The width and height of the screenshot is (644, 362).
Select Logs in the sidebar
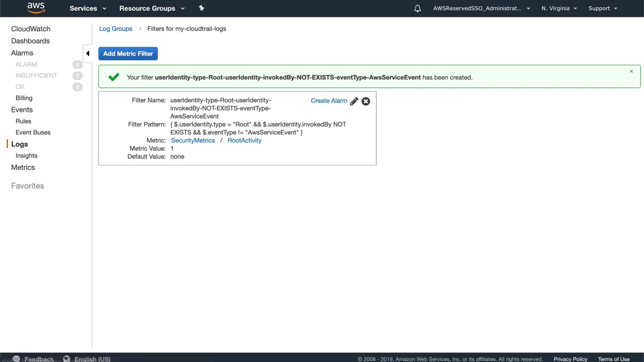pos(20,144)
